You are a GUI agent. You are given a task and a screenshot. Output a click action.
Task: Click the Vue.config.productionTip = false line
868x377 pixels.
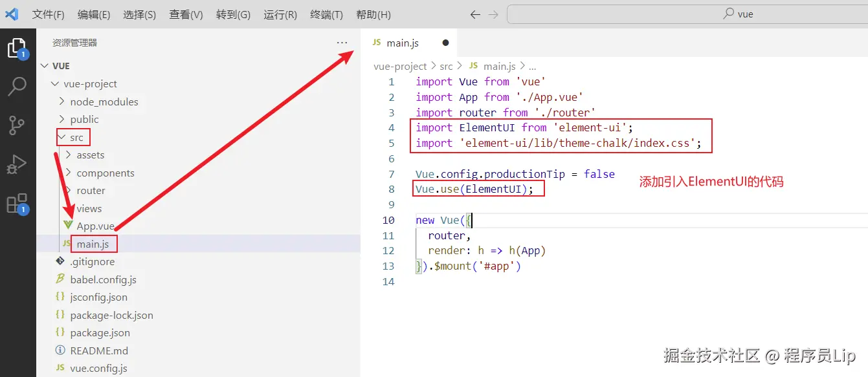(515, 174)
